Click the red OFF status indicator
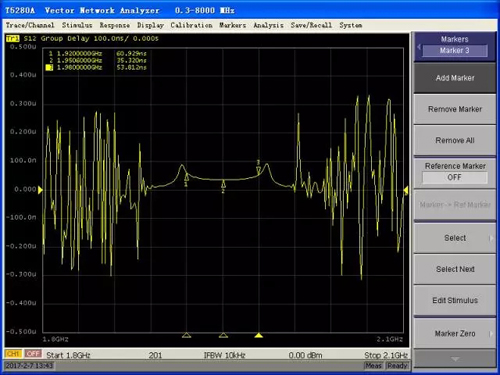The height and width of the screenshot is (375, 500). tap(33, 354)
